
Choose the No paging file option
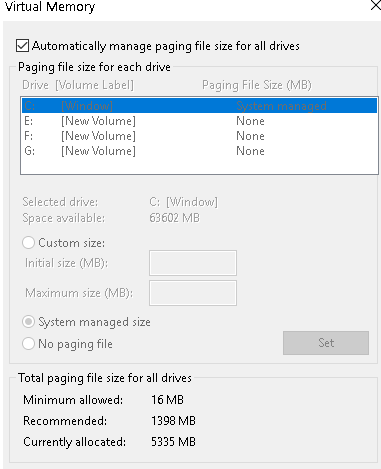pyautogui.click(x=28, y=344)
